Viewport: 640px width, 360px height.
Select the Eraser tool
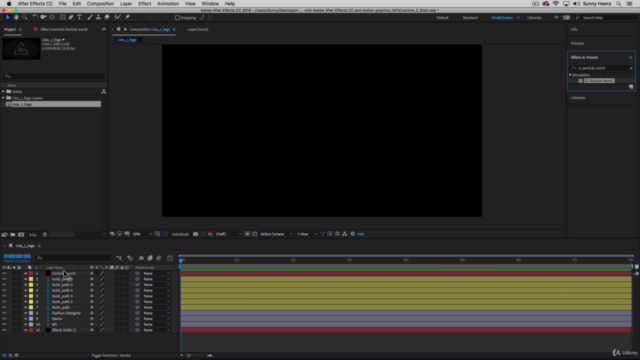[107, 18]
